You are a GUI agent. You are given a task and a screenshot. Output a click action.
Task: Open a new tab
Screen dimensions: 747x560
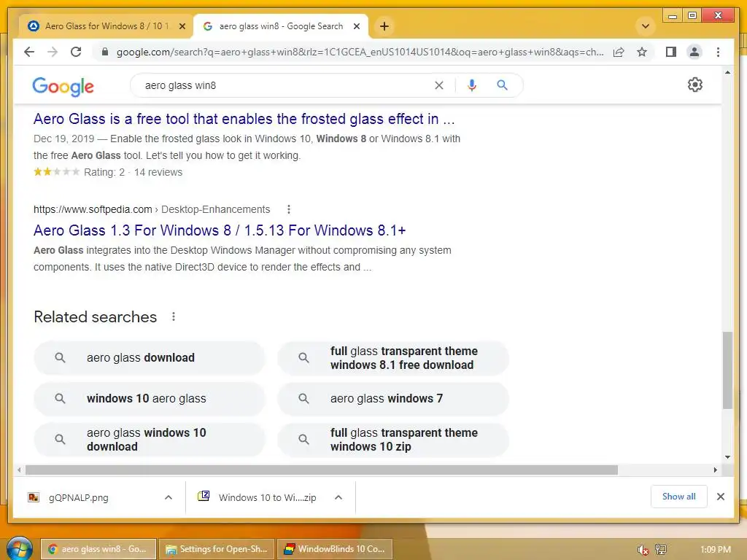coord(384,26)
